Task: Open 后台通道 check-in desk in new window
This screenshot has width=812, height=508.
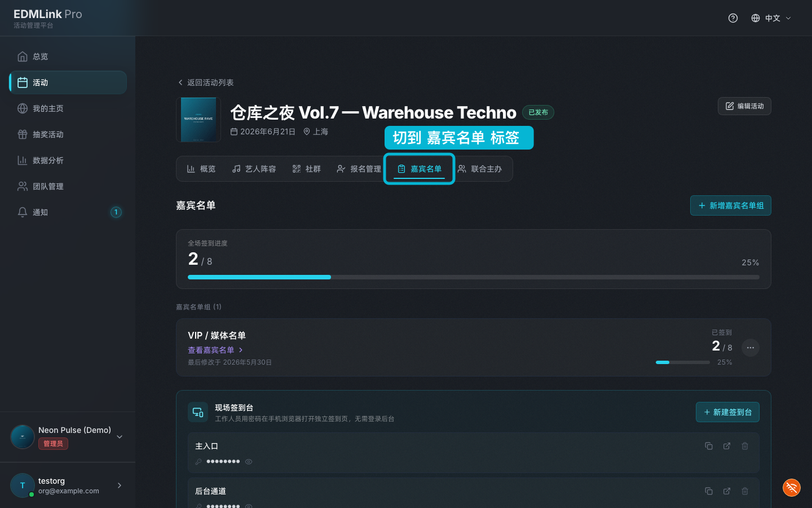Action: pyautogui.click(x=727, y=491)
